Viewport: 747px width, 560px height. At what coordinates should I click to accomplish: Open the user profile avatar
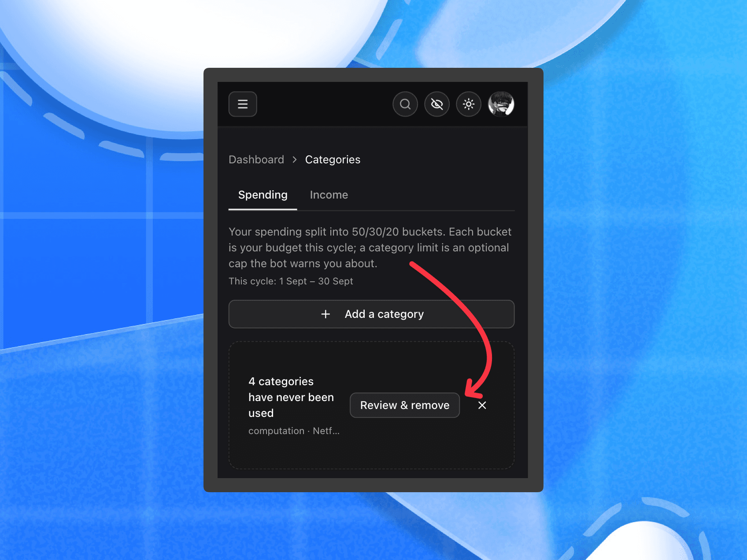tap(501, 104)
